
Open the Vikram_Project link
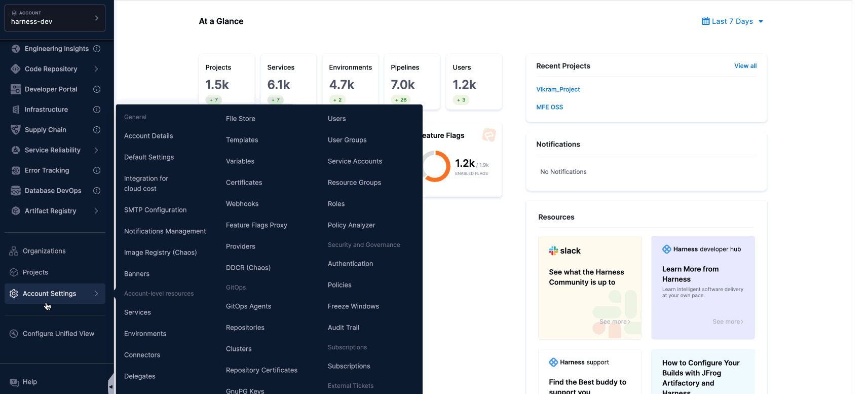(558, 89)
